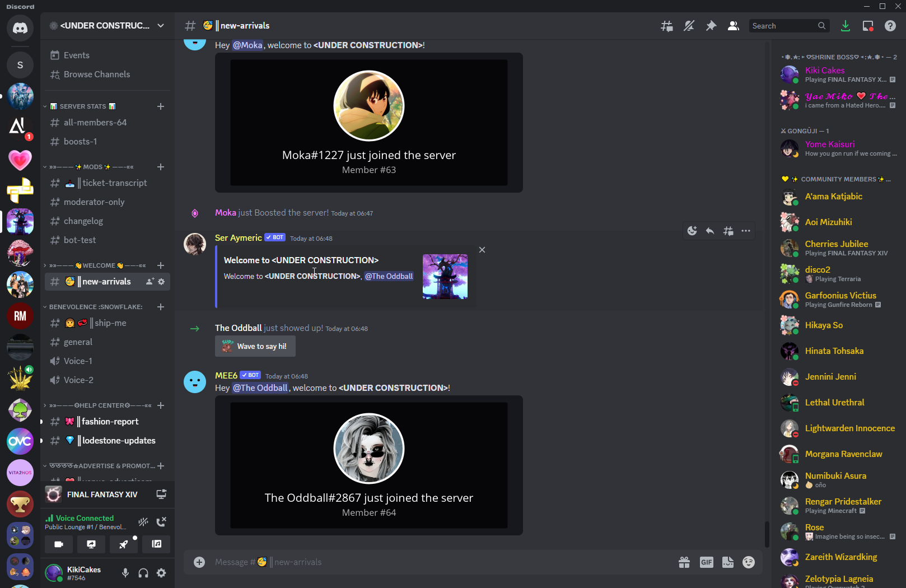The width and height of the screenshot is (906, 588).
Task: Click the Wave to say hi button
Action: 255,347
